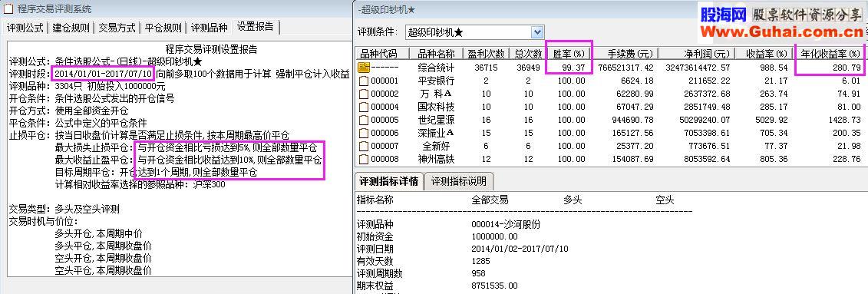The width and height of the screenshot is (868, 294).
Task: Sort by the 手续费(元) column header
Action: pyautogui.click(x=625, y=54)
